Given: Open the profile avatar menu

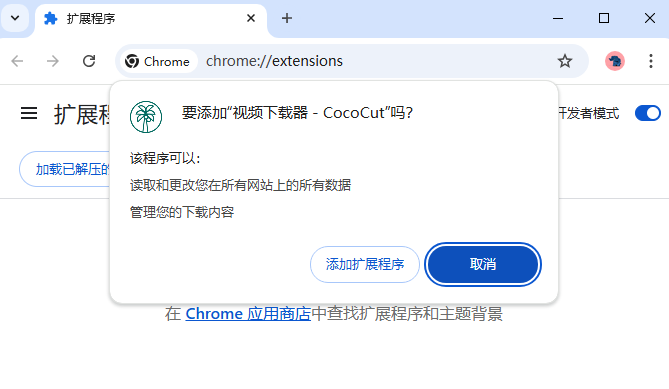Looking at the screenshot, I should tap(615, 61).
